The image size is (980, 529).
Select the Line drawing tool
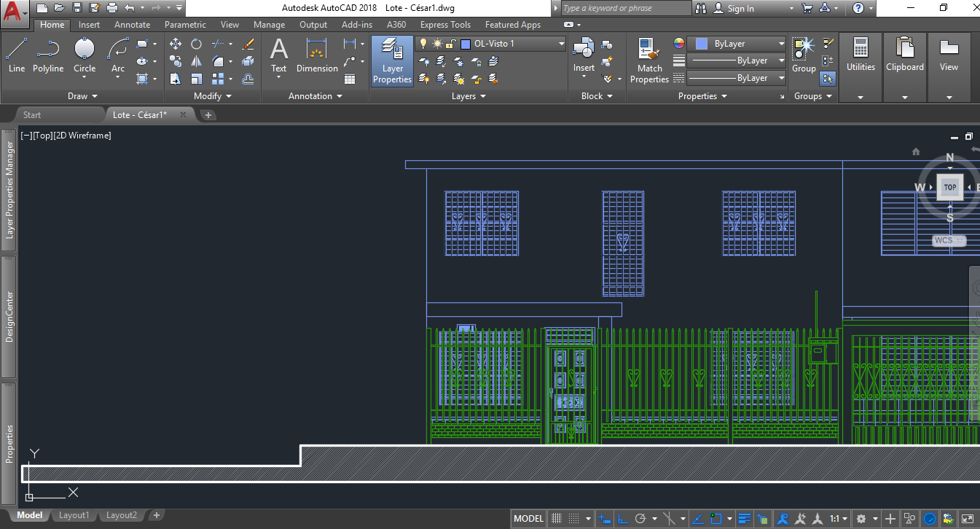pos(17,55)
